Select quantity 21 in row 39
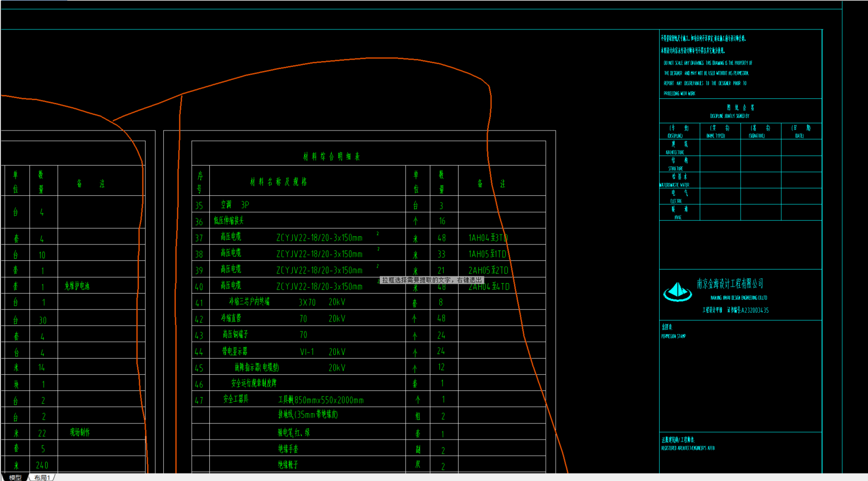 click(441, 270)
